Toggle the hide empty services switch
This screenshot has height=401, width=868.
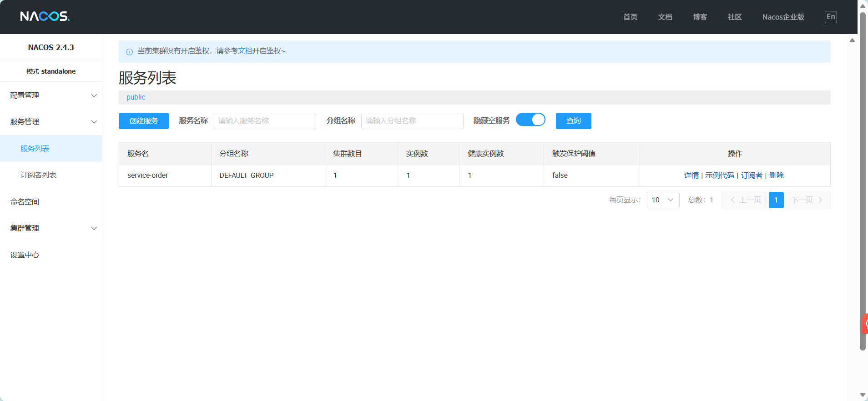pos(530,120)
